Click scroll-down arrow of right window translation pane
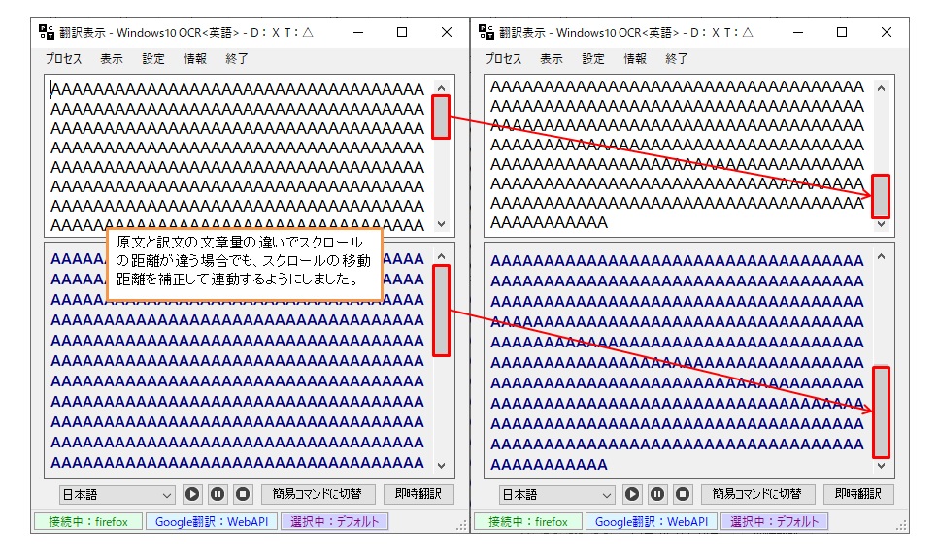938x560 pixels. point(881,466)
